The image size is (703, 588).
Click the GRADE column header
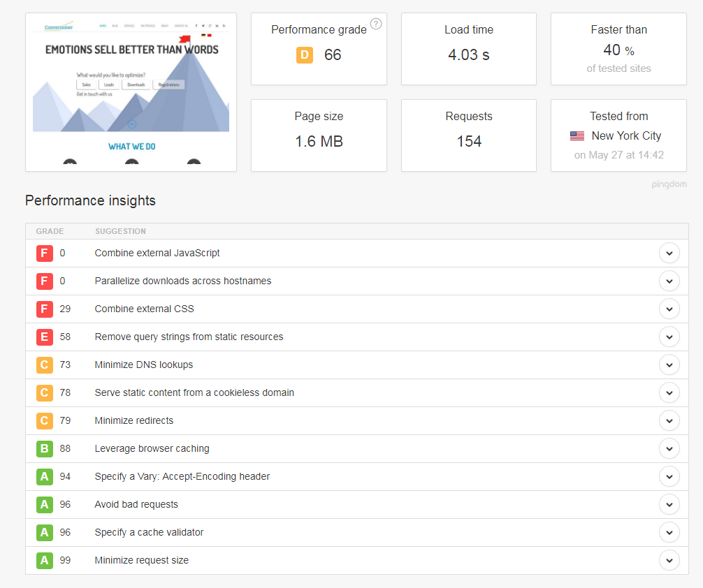tap(50, 231)
